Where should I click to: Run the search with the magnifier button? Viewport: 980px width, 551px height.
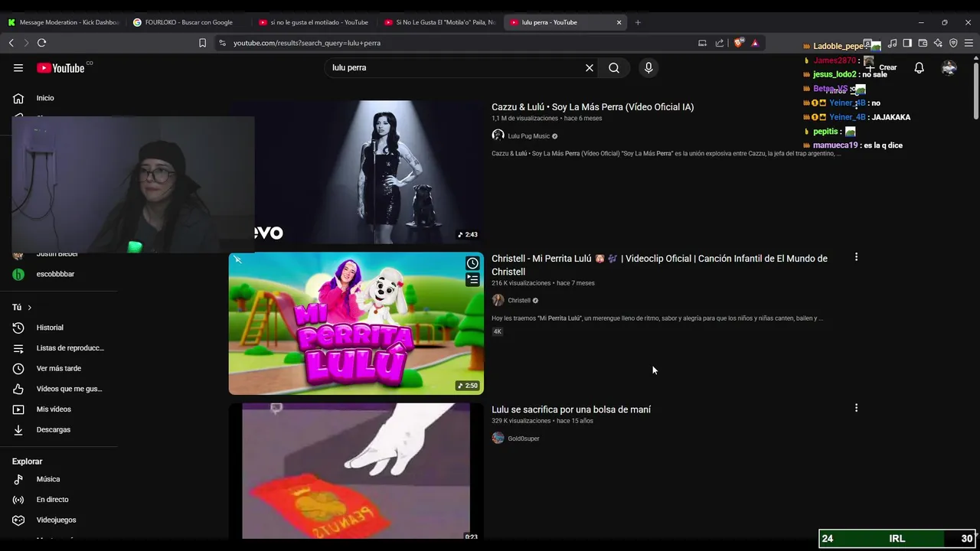point(614,68)
